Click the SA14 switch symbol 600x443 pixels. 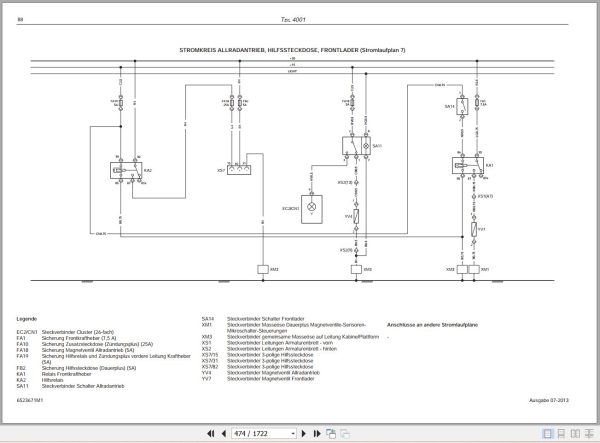[462, 106]
